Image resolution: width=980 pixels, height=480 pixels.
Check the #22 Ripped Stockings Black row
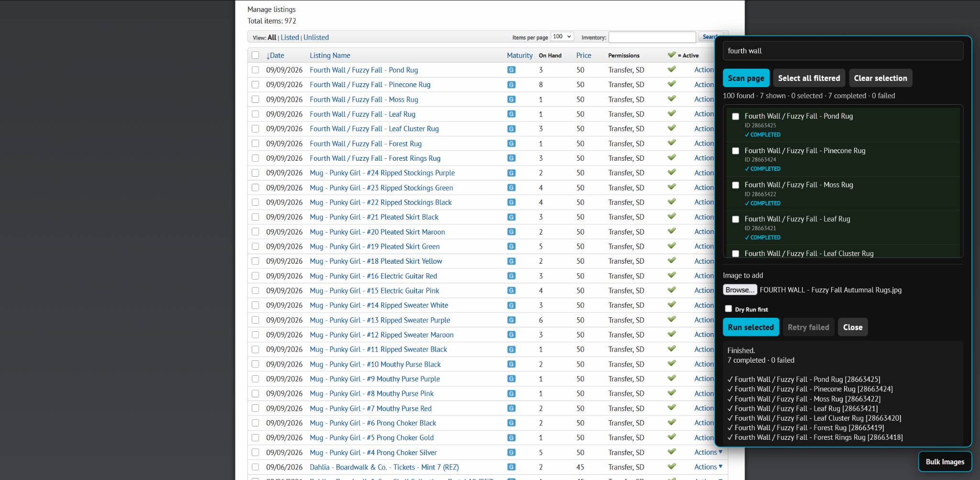256,202
